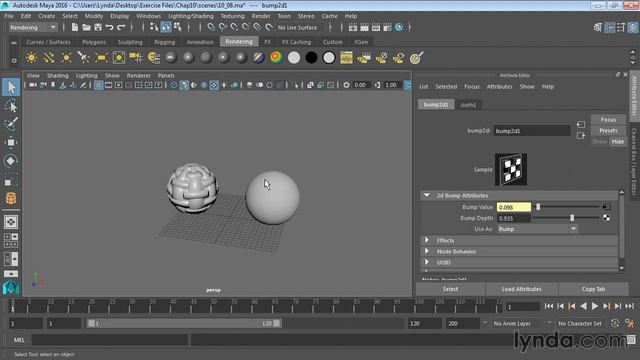Image resolution: width=640 pixels, height=360 pixels.
Task: Open the Use As Bump dropdown
Action: pyautogui.click(x=538, y=229)
